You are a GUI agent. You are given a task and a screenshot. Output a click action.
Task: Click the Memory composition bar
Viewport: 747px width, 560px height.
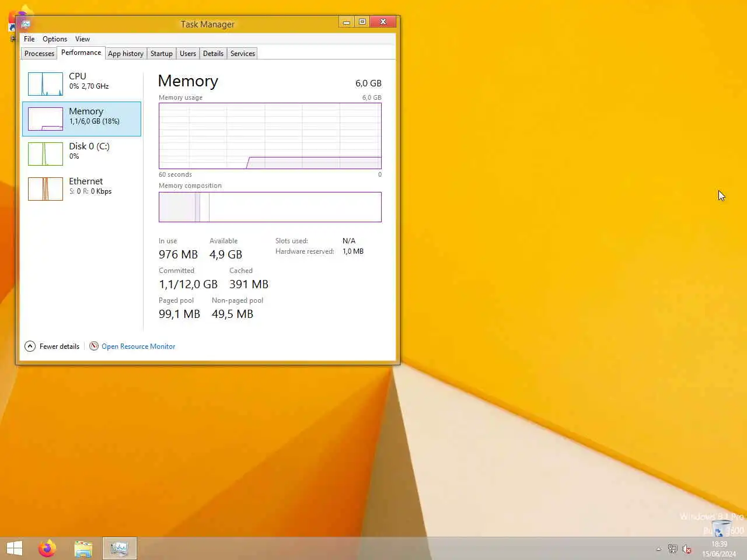270,207
